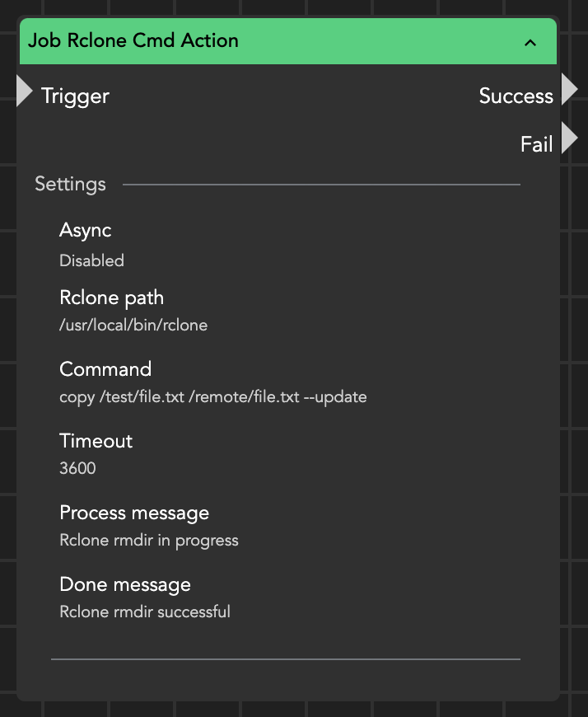Click the Fail label
This screenshot has width=588, height=717.
click(x=536, y=145)
